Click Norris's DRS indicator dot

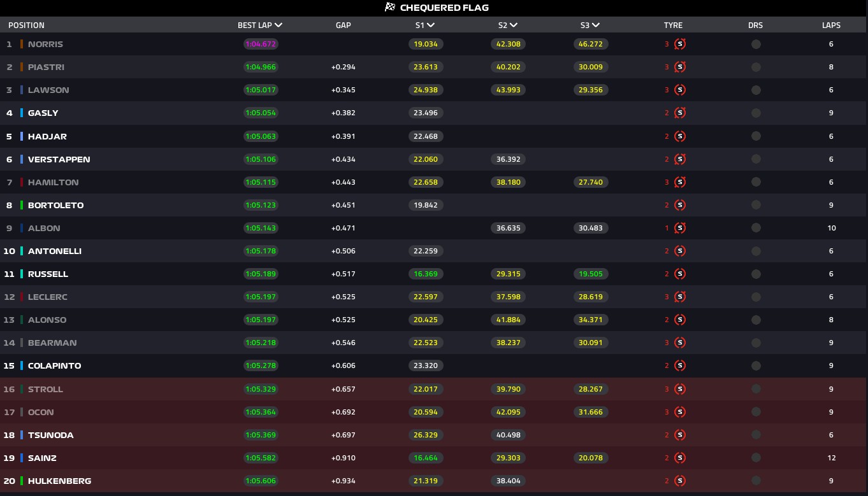tap(756, 45)
